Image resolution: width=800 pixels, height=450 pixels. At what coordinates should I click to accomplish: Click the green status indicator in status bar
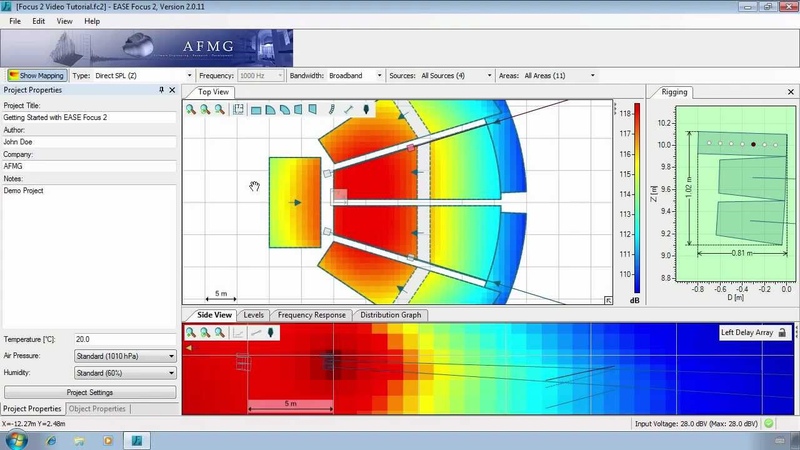(768, 423)
